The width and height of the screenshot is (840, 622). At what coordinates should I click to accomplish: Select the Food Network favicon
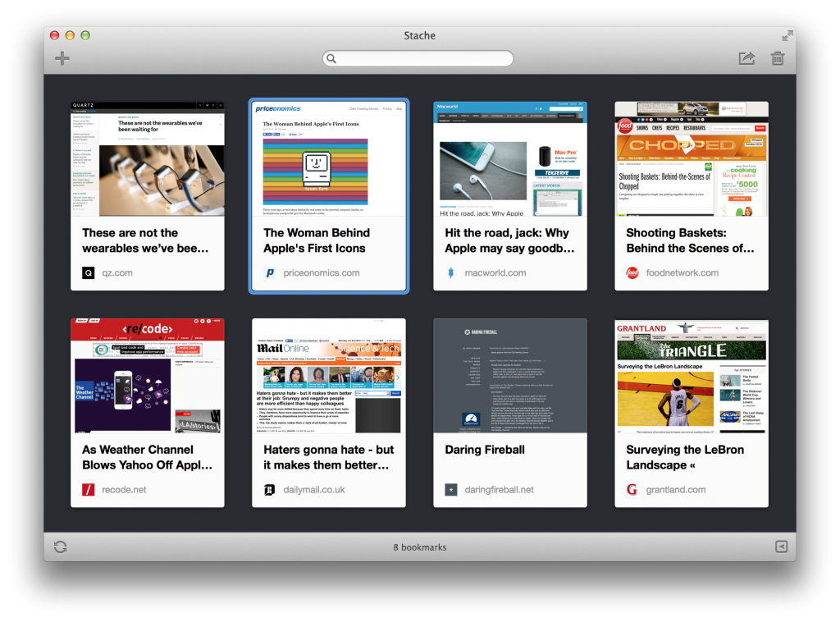tap(631, 272)
